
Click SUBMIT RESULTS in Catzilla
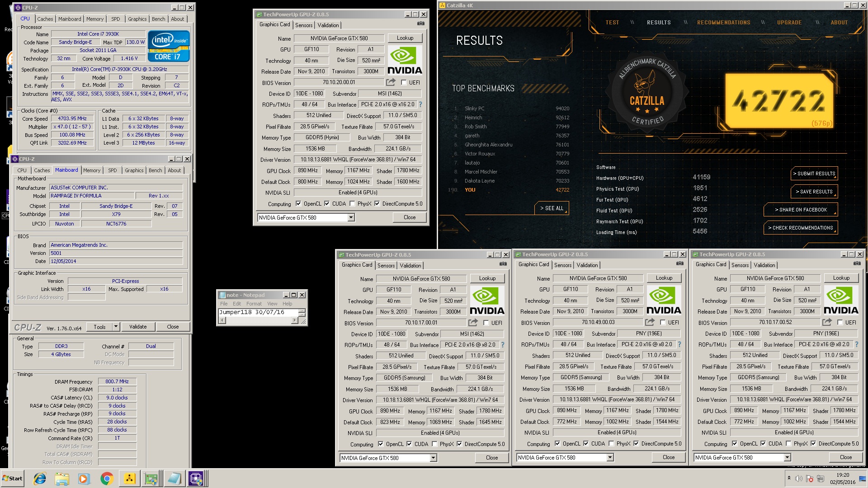pos(814,174)
